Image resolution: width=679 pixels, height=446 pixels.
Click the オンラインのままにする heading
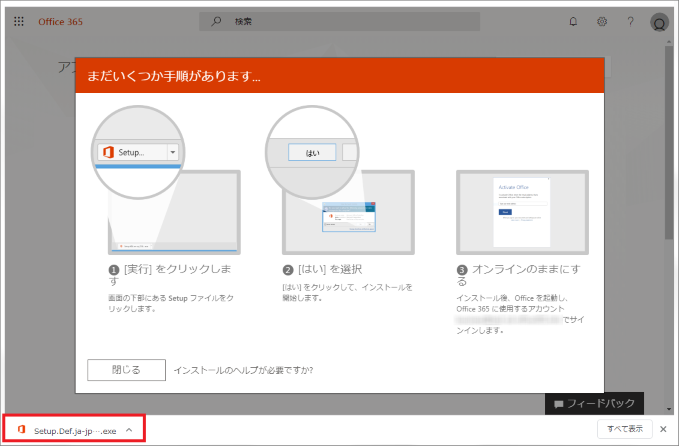tap(518, 275)
